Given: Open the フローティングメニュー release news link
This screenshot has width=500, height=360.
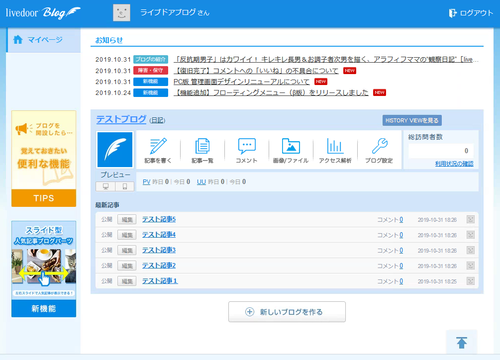Looking at the screenshot, I should pyautogui.click(x=271, y=93).
